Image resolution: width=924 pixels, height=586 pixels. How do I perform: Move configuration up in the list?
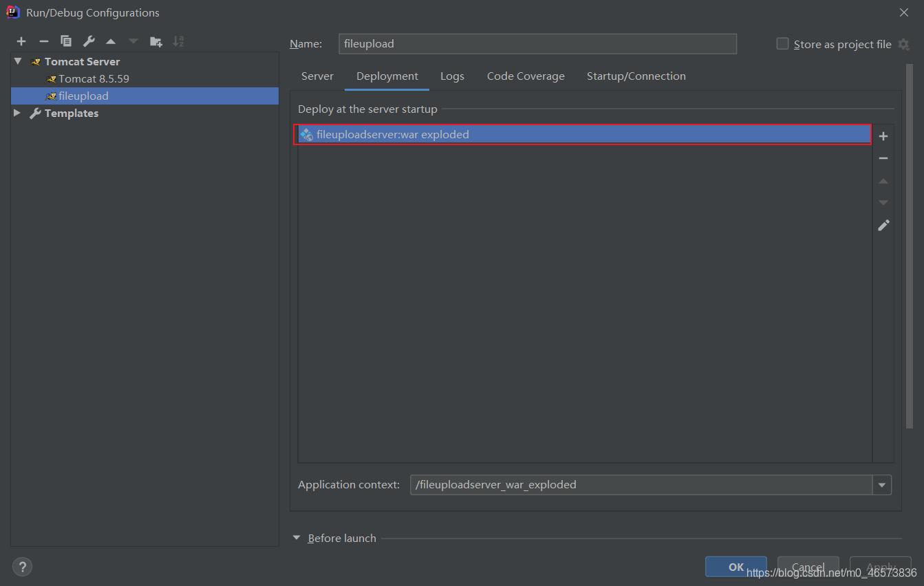(x=111, y=41)
